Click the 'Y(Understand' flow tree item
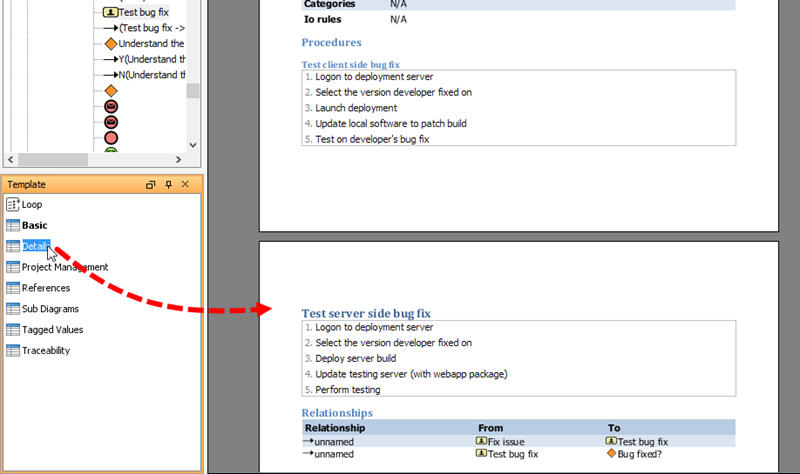800x474 pixels. point(151,59)
